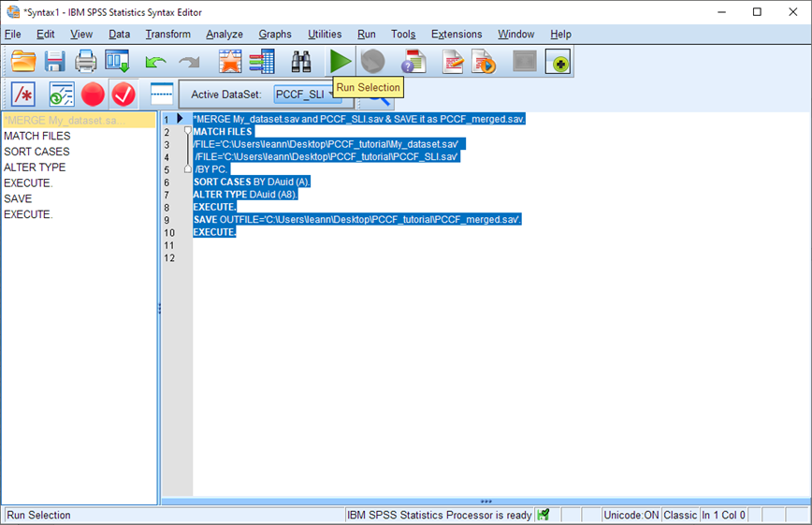The image size is (812, 525).
Task: Select SAVE in navigation pane
Action: pos(18,198)
